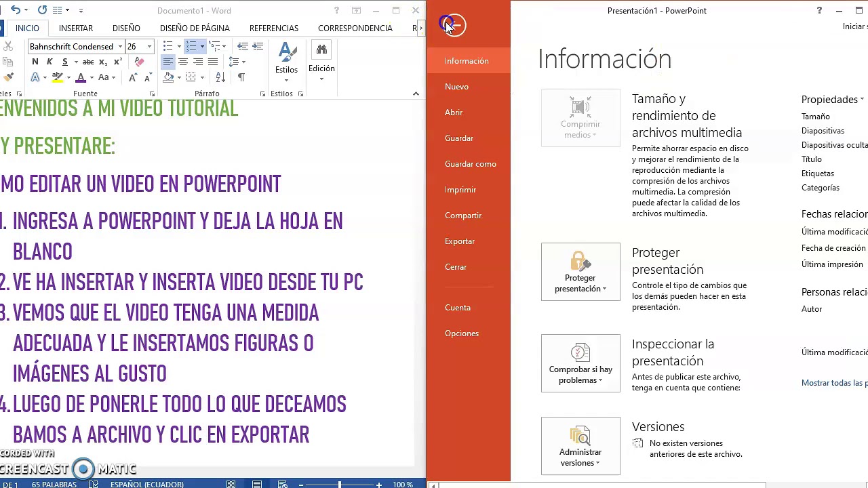Image resolution: width=868 pixels, height=488 pixels.
Task: Click the redo/repeat icon in Word
Action: point(42,10)
